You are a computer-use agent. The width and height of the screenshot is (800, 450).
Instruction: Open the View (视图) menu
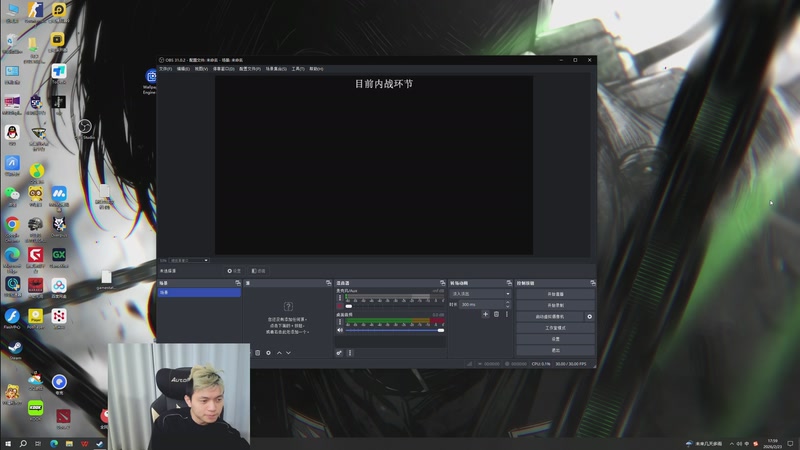coord(201,68)
